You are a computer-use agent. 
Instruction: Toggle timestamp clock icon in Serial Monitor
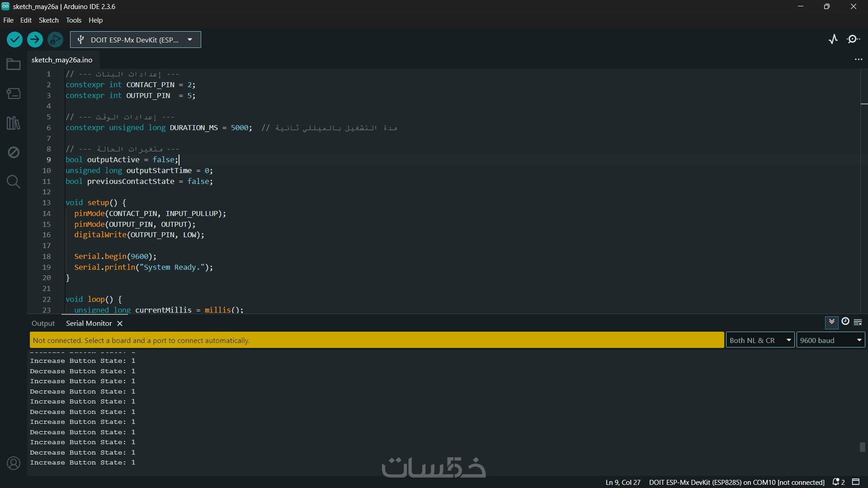click(845, 322)
